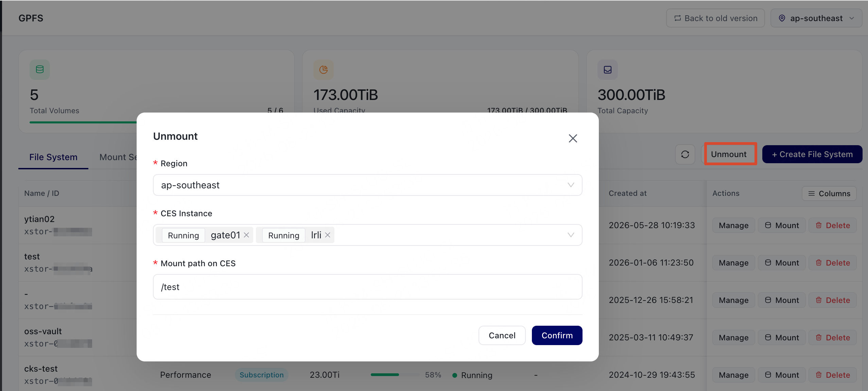Click the Used Capacity pie chart icon
The height and width of the screenshot is (391, 868).
point(323,70)
